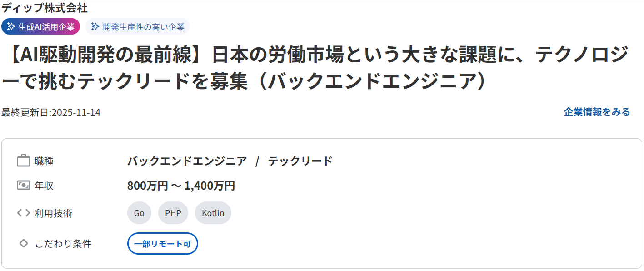The image size is (644, 271).
Task: Click sparkle icon in 生成AI活用企業 badge
Action: pyautogui.click(x=11, y=27)
